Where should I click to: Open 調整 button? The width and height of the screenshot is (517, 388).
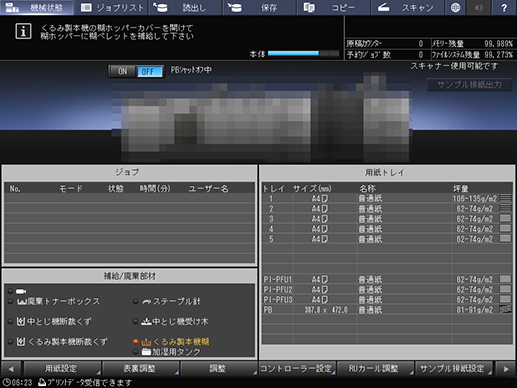[x=218, y=368]
